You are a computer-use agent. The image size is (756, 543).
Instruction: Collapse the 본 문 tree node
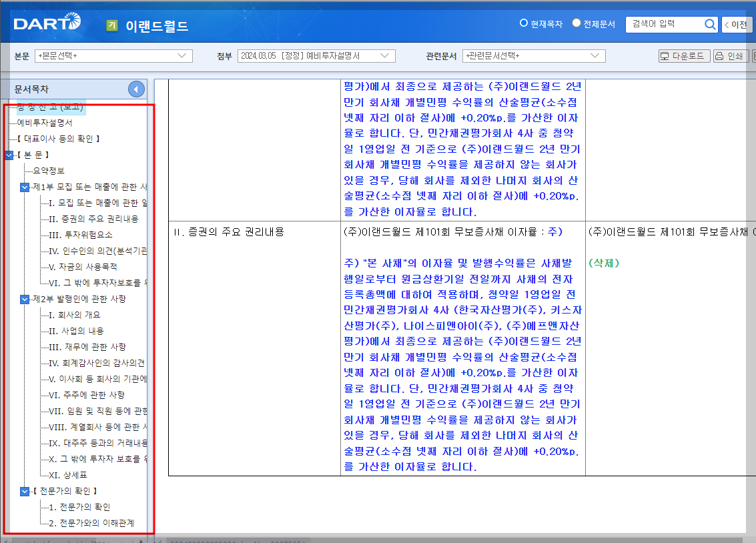(x=9, y=155)
